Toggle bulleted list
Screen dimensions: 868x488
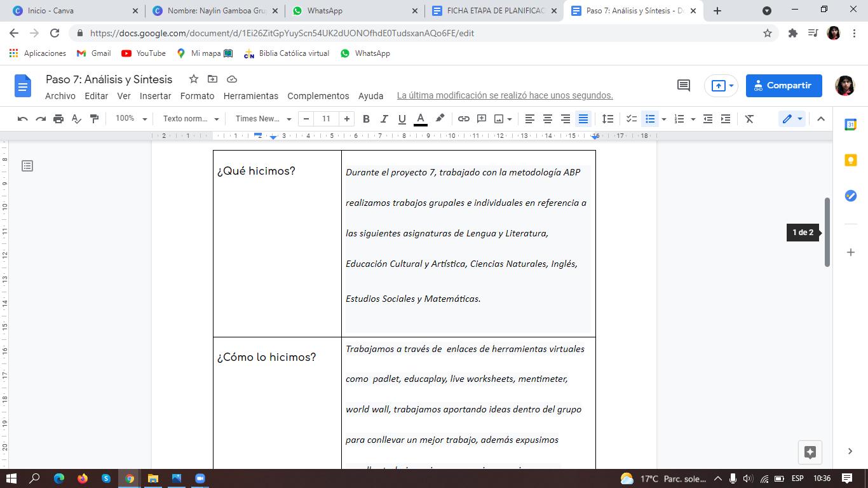(x=650, y=119)
